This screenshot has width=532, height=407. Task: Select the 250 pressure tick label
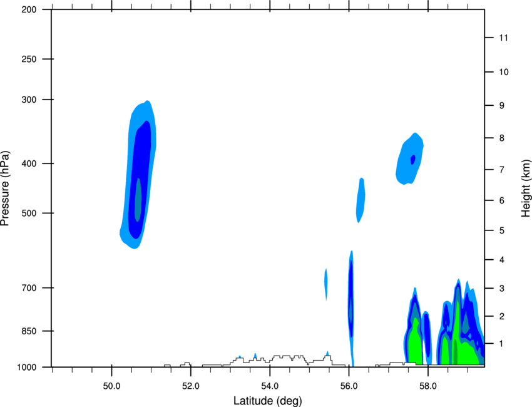coord(29,59)
